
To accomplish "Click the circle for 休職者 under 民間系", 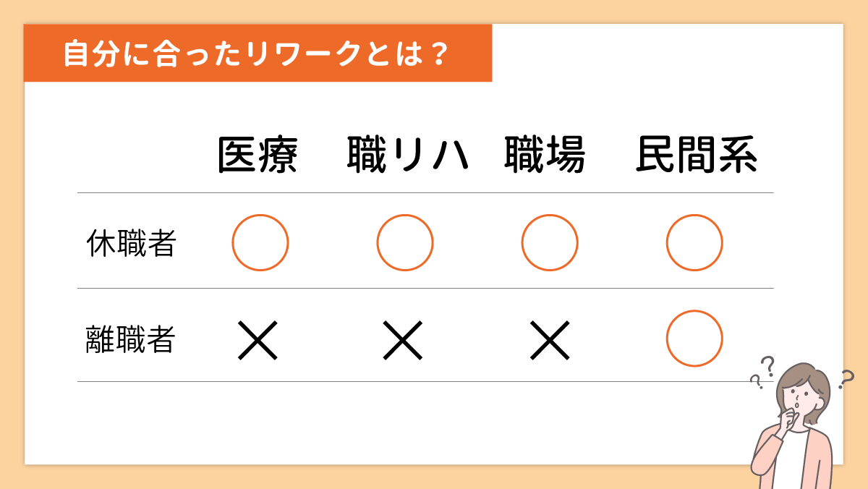I will coord(694,242).
